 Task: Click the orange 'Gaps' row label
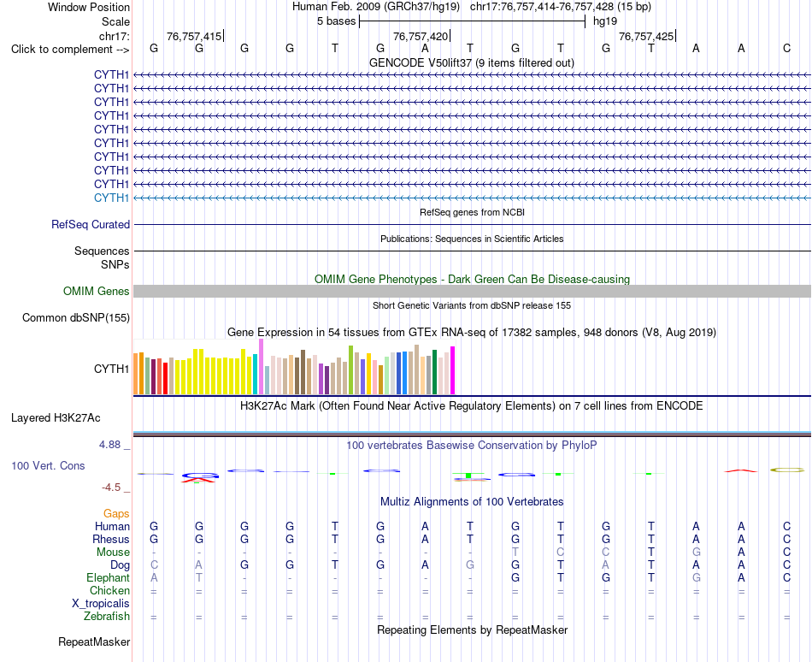[x=116, y=514]
